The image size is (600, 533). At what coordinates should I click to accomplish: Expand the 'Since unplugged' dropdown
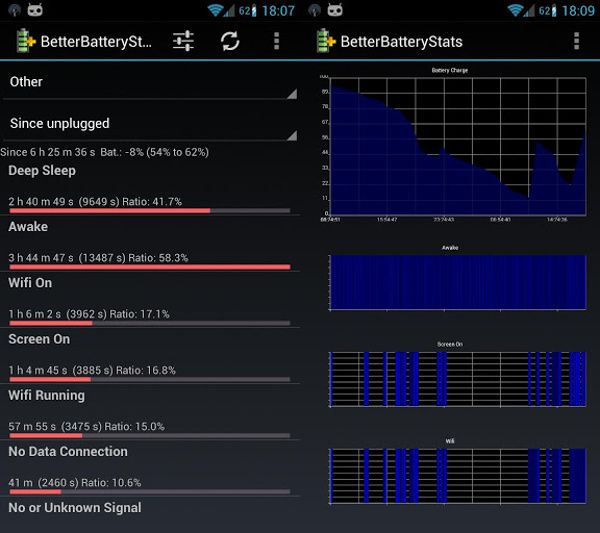pyautogui.click(x=150, y=123)
